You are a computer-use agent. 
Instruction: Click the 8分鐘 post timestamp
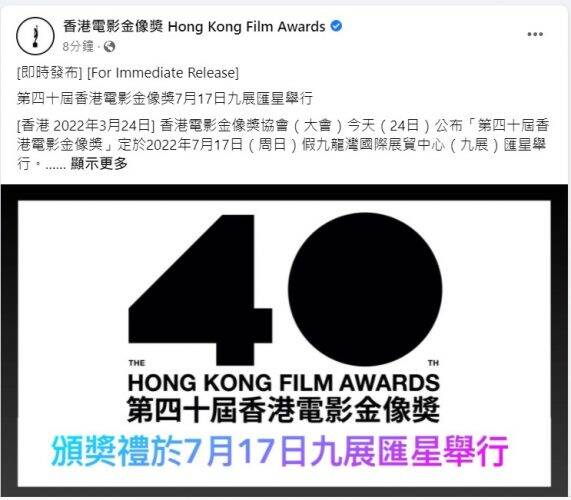[78, 47]
